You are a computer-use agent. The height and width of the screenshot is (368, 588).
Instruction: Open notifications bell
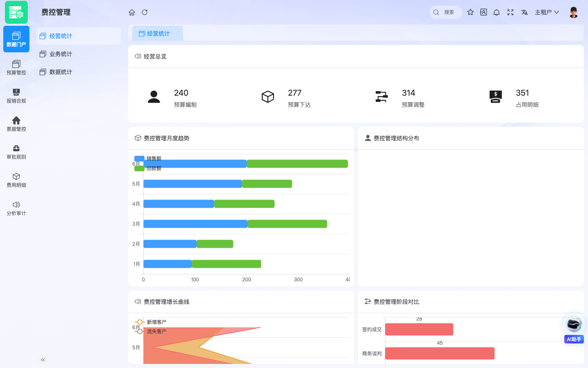click(x=497, y=12)
